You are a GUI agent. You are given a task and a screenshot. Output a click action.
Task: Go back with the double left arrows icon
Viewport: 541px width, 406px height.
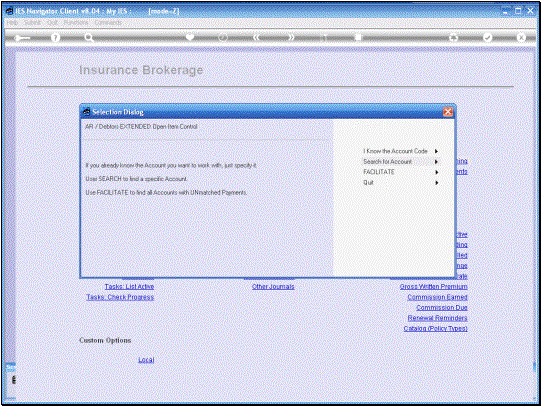point(256,37)
